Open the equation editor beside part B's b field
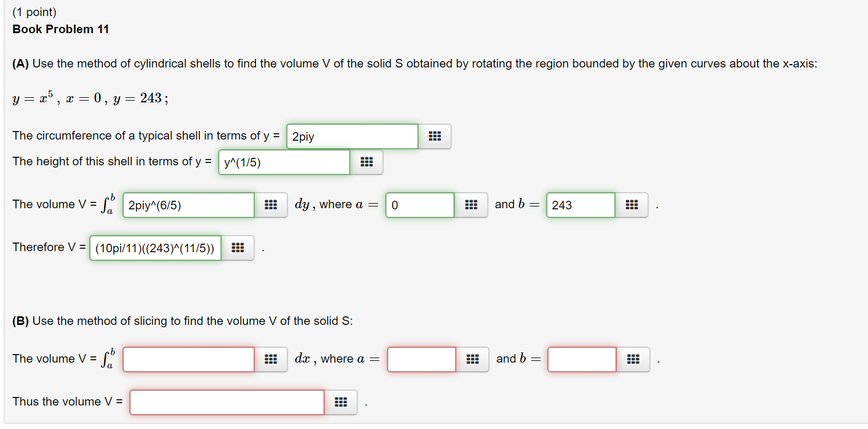The width and height of the screenshot is (868, 429). pyautogui.click(x=632, y=359)
